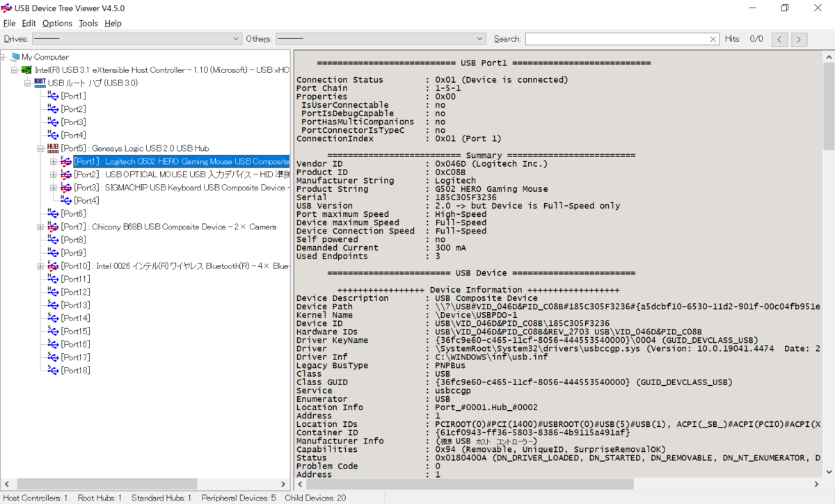Select the [Port11] tree item
835x504 pixels.
pos(76,279)
